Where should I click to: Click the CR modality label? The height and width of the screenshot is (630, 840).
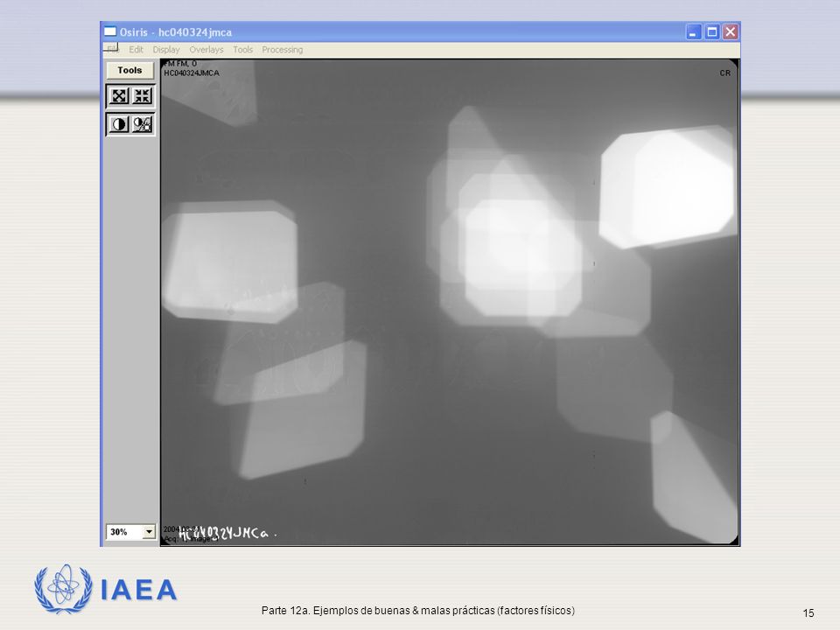pos(724,73)
